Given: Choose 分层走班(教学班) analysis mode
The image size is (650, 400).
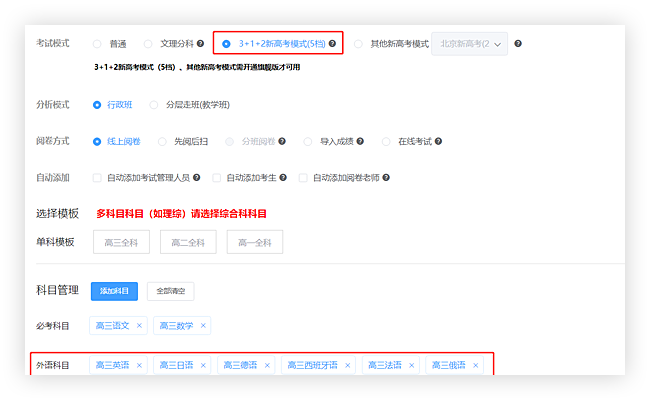Looking at the screenshot, I should (154, 105).
